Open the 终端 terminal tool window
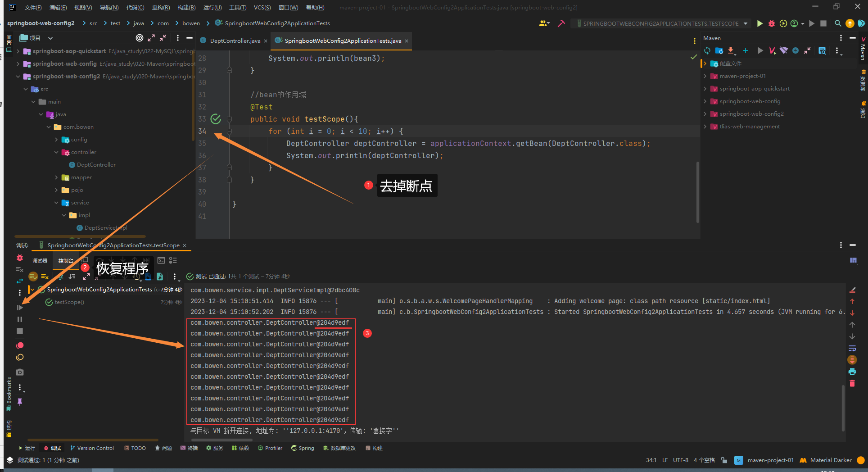 (189, 448)
